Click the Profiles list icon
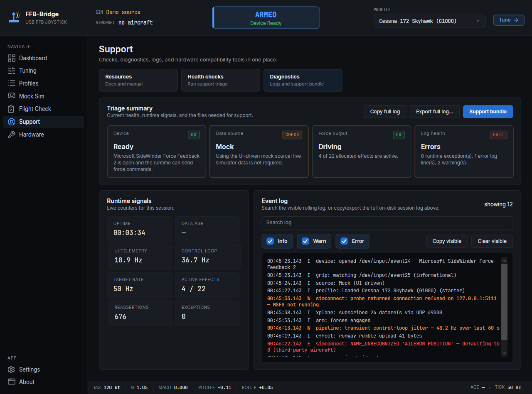The height and width of the screenshot is (394, 532). pyautogui.click(x=12, y=83)
